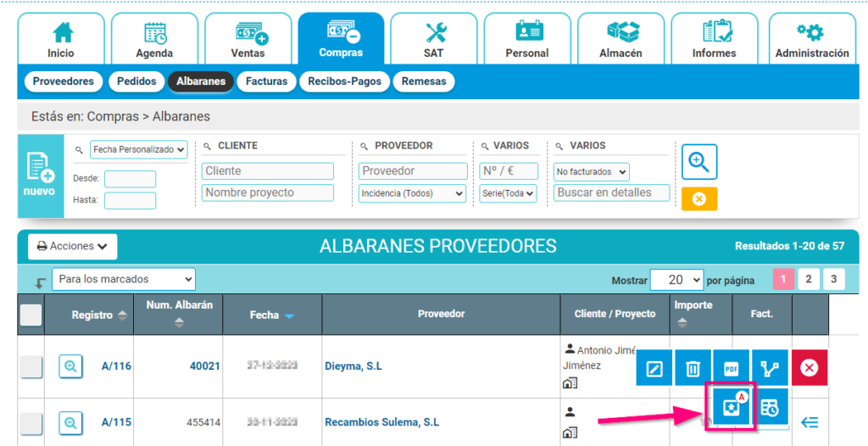Open the Almacén tab

(620, 39)
